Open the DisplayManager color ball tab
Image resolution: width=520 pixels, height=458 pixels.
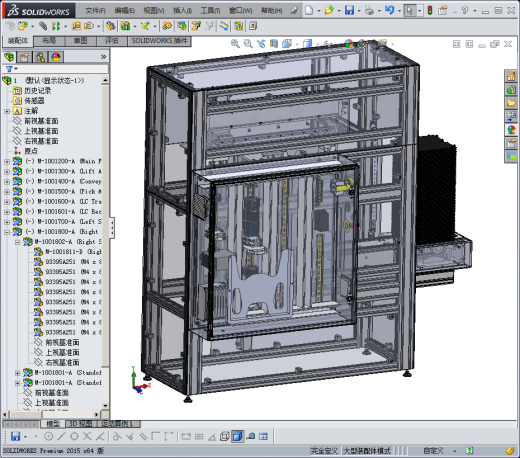click(56, 57)
